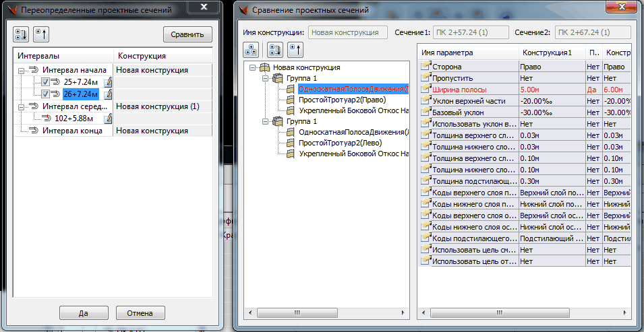
Task: Click expand-all icon in left dialog toolbar
Action: coord(22,34)
